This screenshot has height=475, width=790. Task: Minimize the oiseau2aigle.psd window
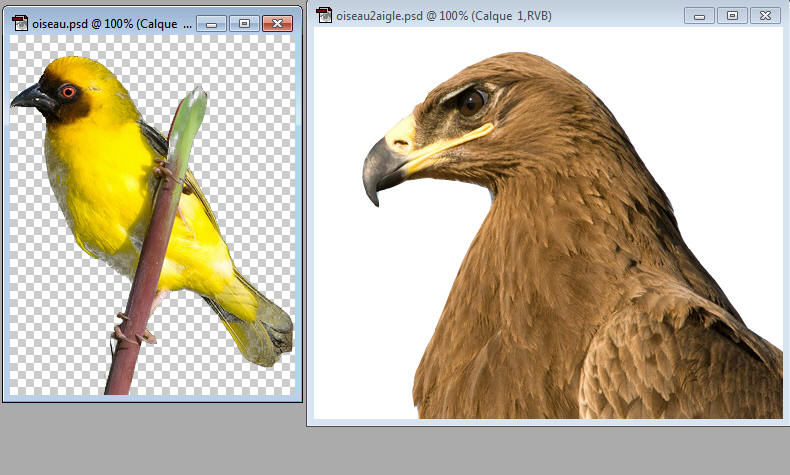click(699, 16)
